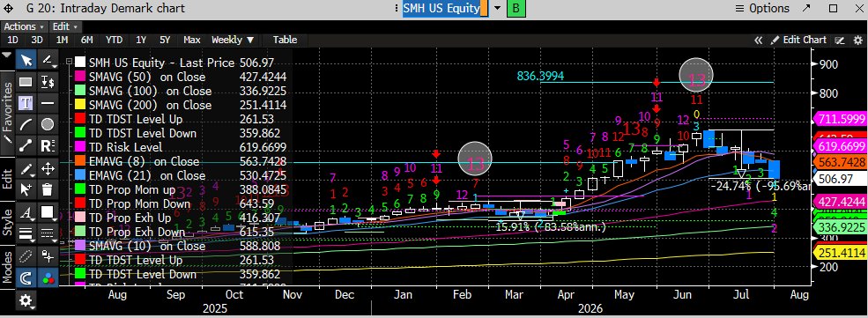Set chart range to 3D
868x318 pixels.
(x=36, y=40)
